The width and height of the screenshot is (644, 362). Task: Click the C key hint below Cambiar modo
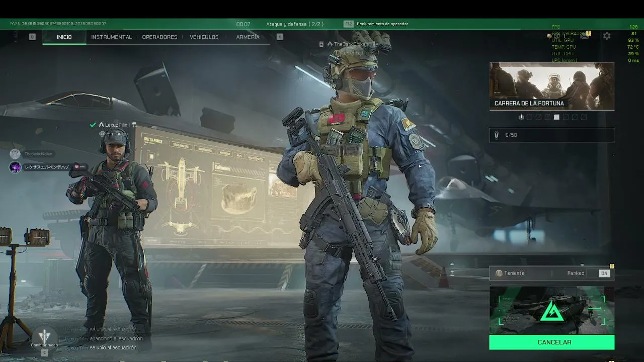[x=44, y=353]
